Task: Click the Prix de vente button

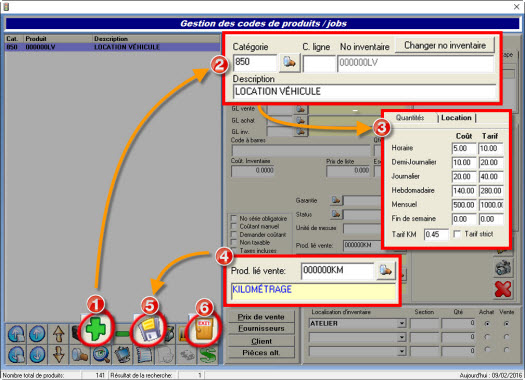Action: [x=261, y=317]
